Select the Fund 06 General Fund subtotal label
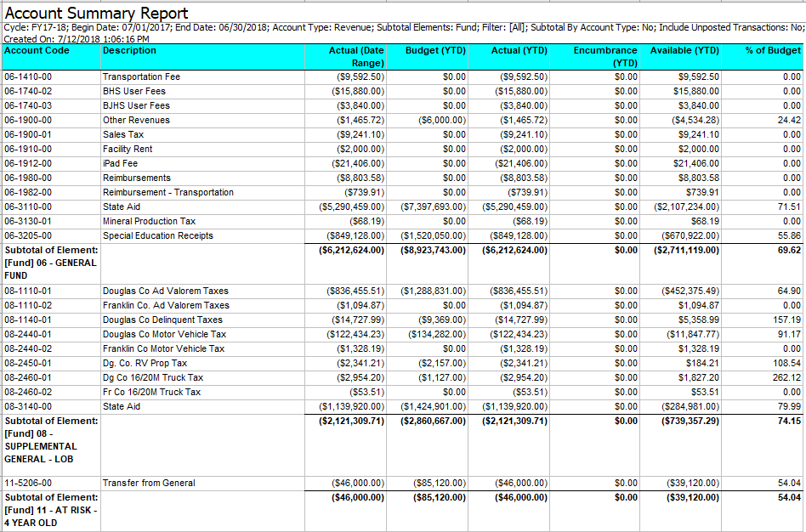The width and height of the screenshot is (806, 532). (51, 263)
